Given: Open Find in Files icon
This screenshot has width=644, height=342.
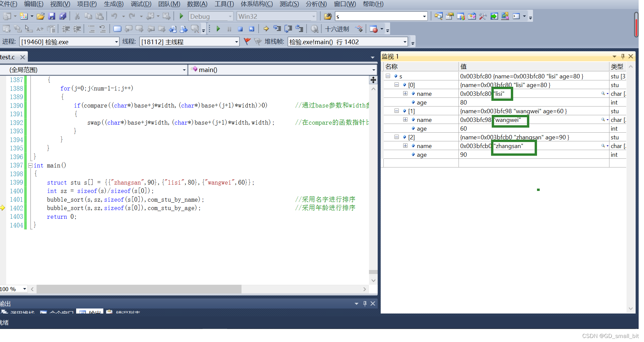Looking at the screenshot, I should coord(328,16).
